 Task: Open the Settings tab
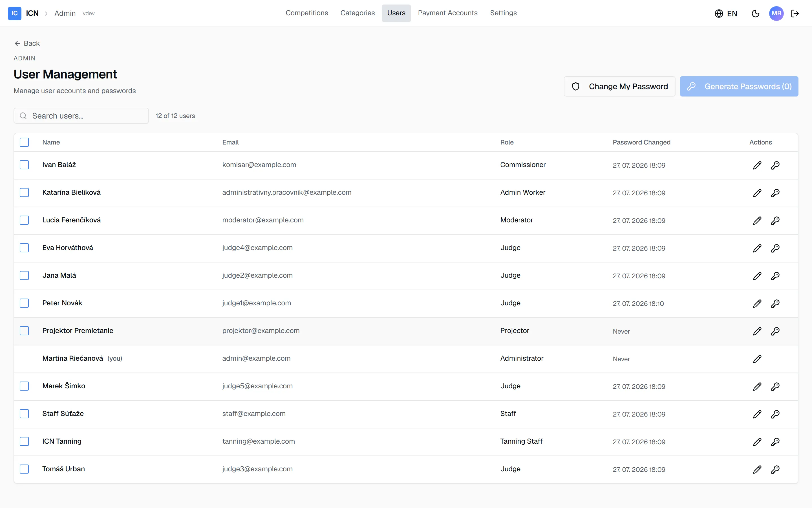tap(503, 13)
